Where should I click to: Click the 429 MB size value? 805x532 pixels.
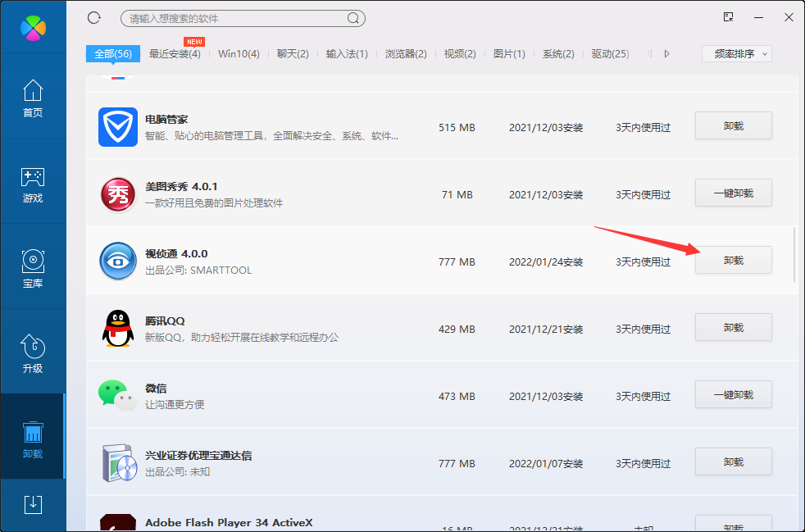tap(457, 330)
